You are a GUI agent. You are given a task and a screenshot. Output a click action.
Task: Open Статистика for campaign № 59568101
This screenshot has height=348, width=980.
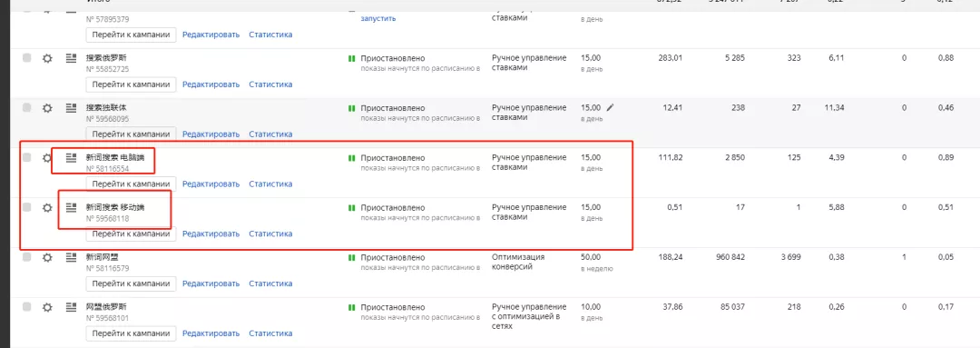click(270, 333)
